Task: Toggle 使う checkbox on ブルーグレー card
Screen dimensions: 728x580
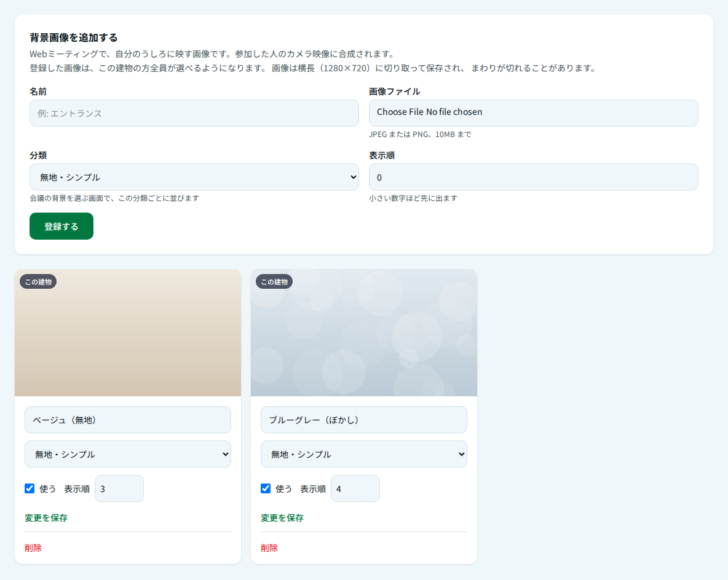Action: tap(266, 488)
